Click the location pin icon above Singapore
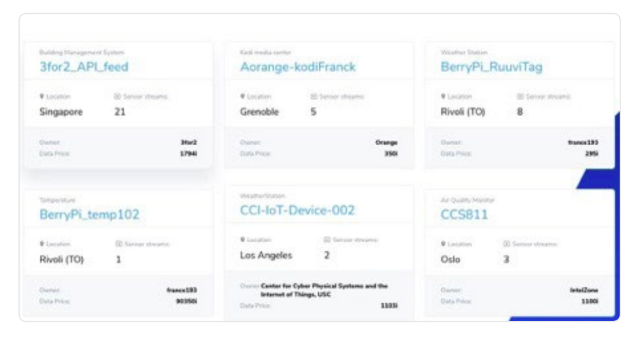The image size is (644, 338). click(x=42, y=96)
